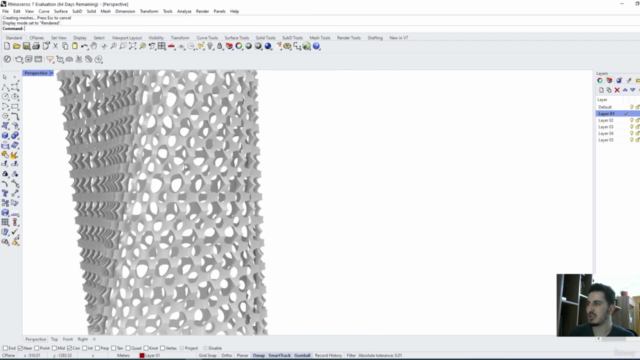Viewport: 640px width, 360px height.
Task: Click the red Layer 01 swatch in status bar
Action: pos(142,356)
